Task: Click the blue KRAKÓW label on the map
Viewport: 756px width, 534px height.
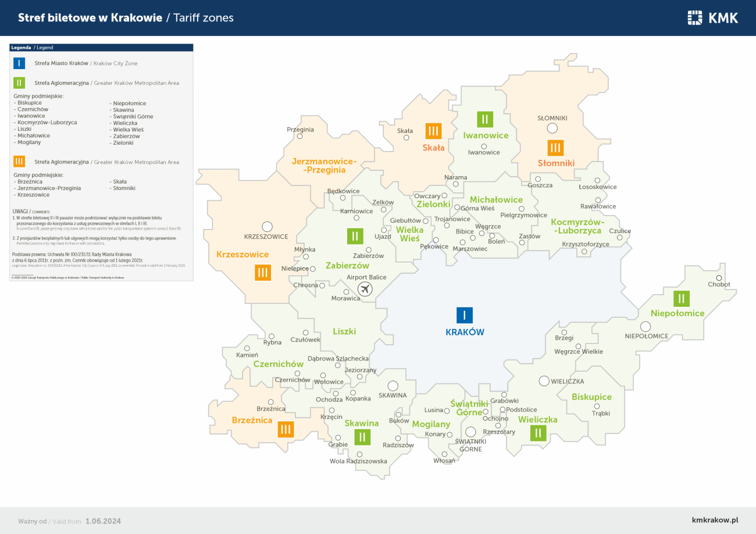Action: tap(465, 332)
